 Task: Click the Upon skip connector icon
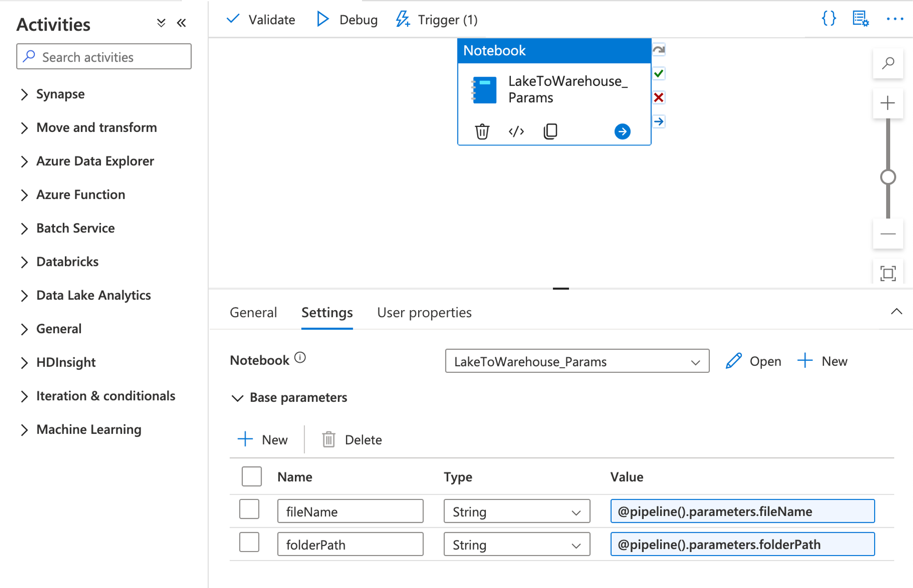click(x=659, y=50)
